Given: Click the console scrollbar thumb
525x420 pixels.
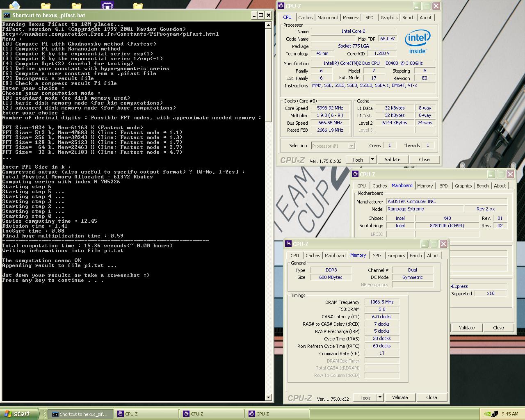Looking at the screenshot, I should pos(269,75).
